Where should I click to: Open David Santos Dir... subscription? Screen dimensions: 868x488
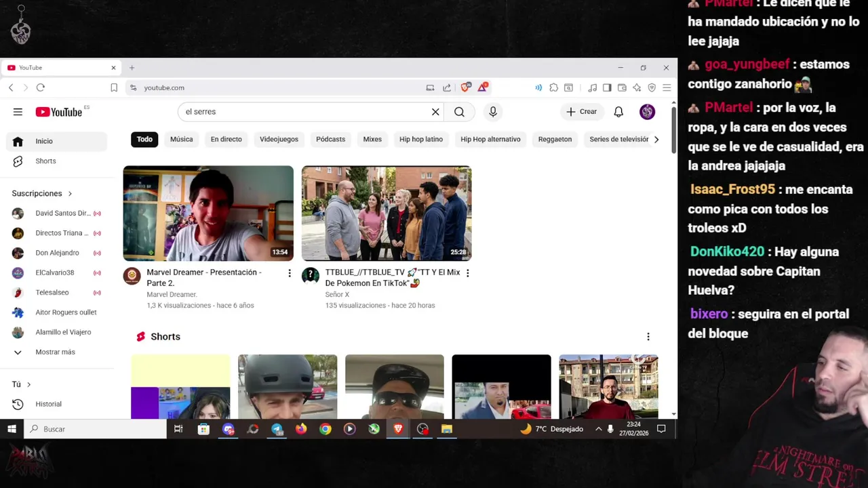57,213
